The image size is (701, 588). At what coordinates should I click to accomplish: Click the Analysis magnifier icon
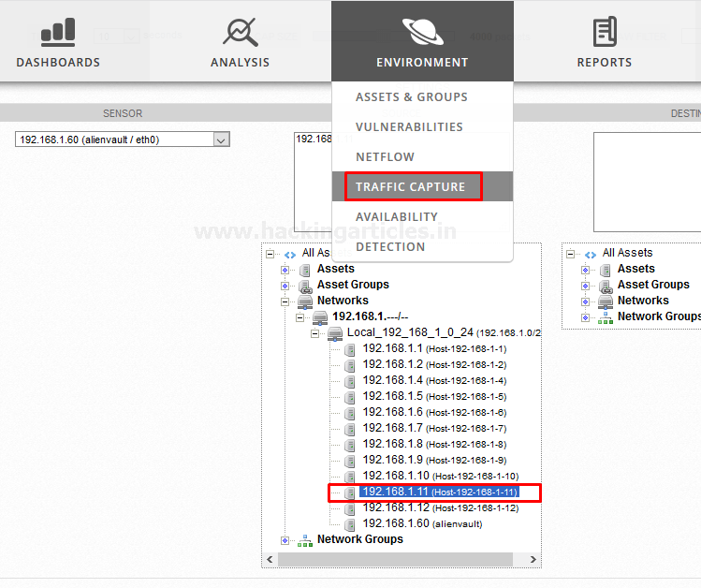[240, 33]
